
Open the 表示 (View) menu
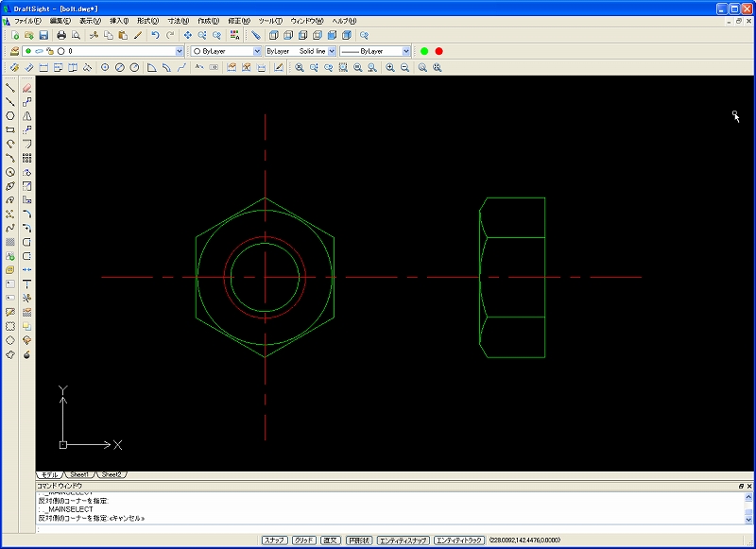point(90,21)
